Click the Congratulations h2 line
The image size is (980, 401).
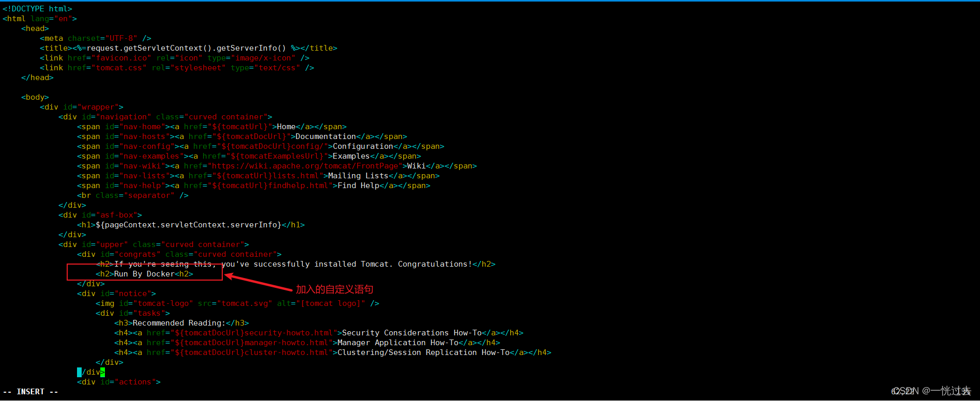point(296,264)
